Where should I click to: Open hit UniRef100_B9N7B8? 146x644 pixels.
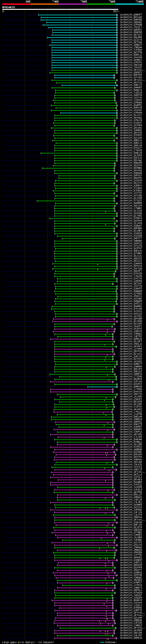pos(131,20)
